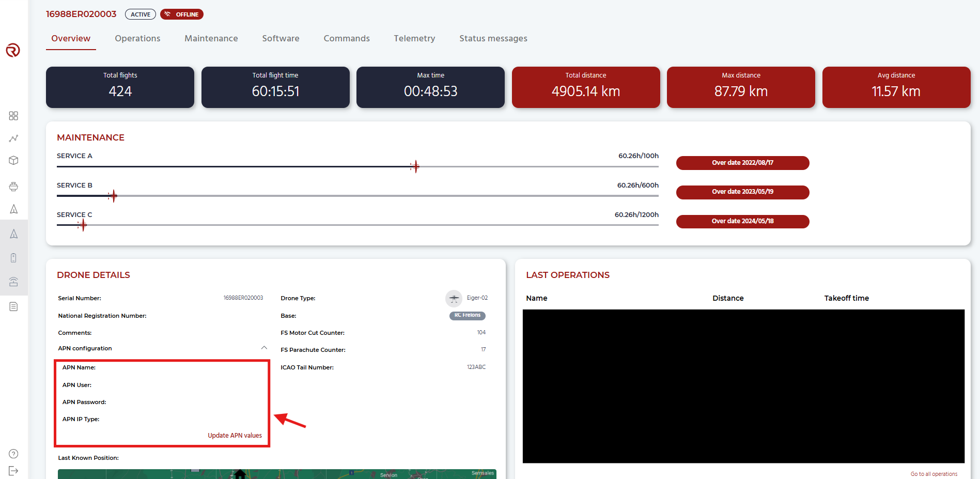Click the APN Name label
980x479 pixels.
[x=79, y=367]
